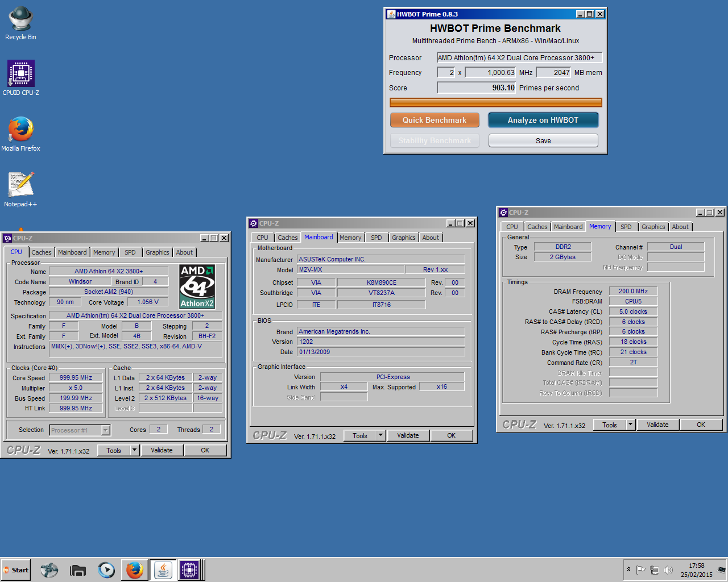
Task: Click OK in the Memory window
Action: coord(701,425)
